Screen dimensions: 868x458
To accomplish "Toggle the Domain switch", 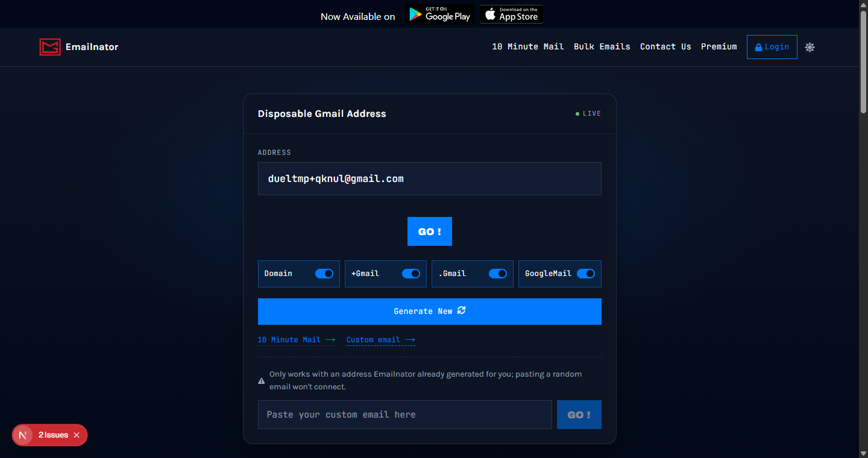I will point(324,274).
